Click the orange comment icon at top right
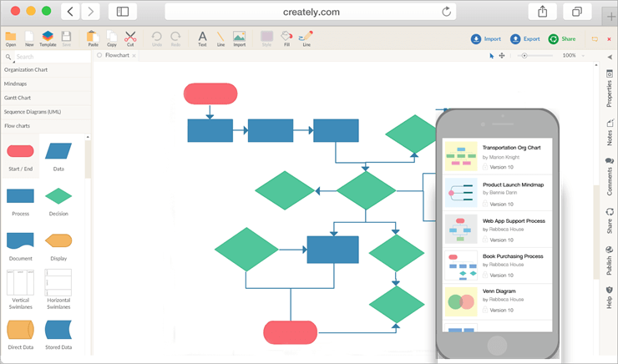Screen dimensions: 618x364 tap(595, 39)
